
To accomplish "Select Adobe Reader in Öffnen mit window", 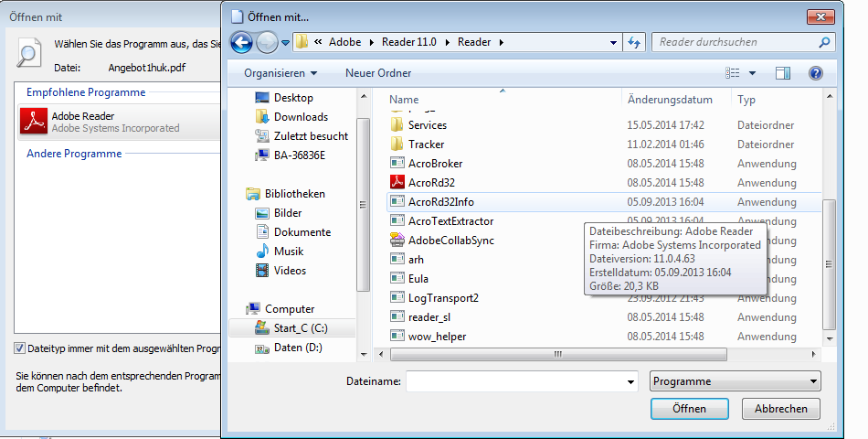I will [119, 122].
